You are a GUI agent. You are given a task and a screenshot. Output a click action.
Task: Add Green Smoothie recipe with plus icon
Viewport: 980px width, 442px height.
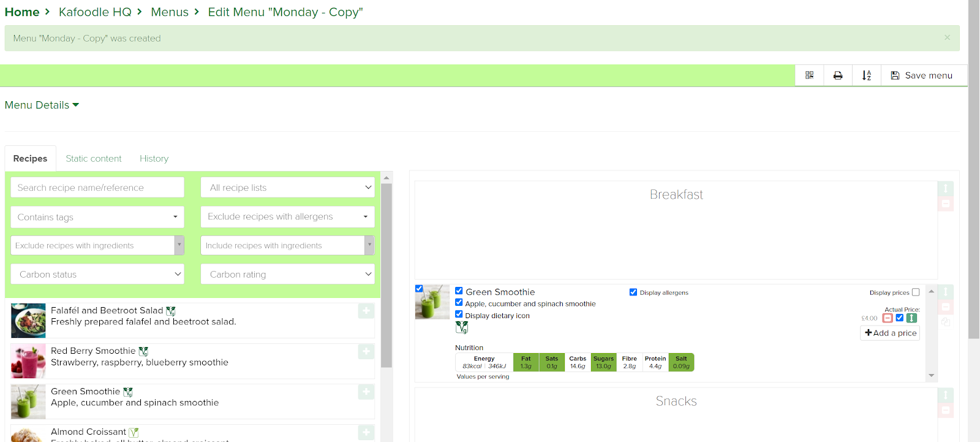pyautogui.click(x=366, y=392)
